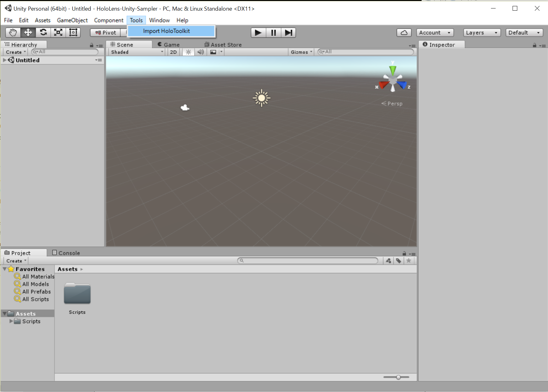Image resolution: width=548 pixels, height=392 pixels.
Task: Open the Assets menu
Action: (x=43, y=20)
